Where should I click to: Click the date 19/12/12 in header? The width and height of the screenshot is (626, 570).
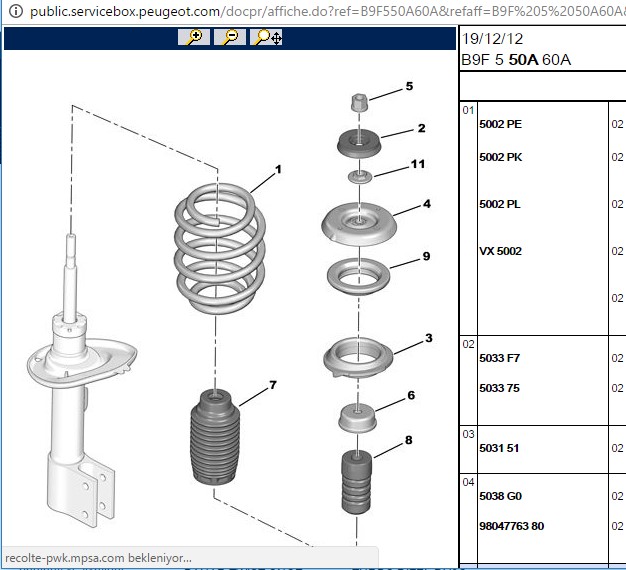tap(492, 39)
